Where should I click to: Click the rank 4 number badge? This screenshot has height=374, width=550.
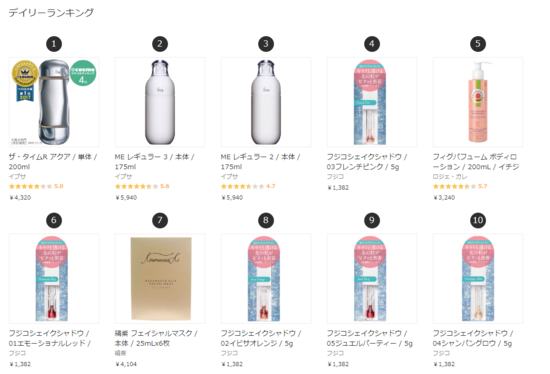point(372,44)
